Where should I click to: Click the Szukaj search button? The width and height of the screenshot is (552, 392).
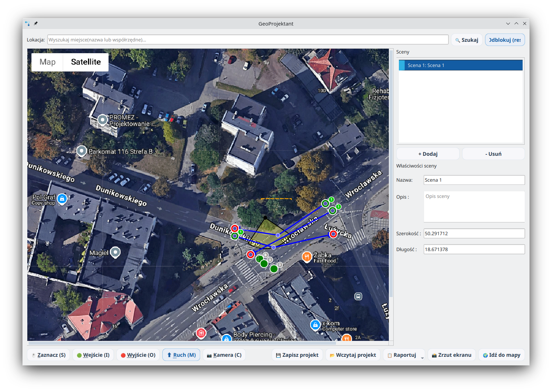(467, 40)
